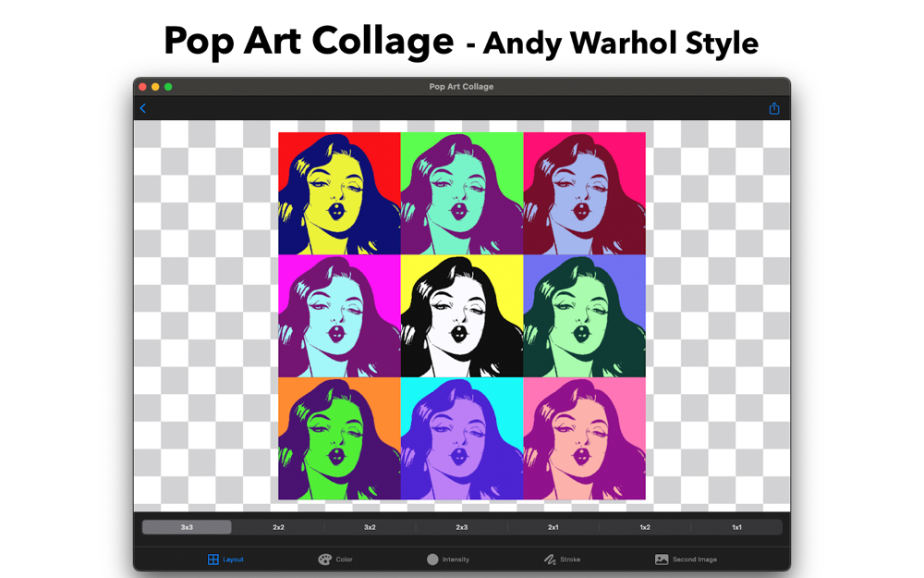Select the black and white center tile
Image resolution: width=924 pixels, height=578 pixels.
(462, 316)
